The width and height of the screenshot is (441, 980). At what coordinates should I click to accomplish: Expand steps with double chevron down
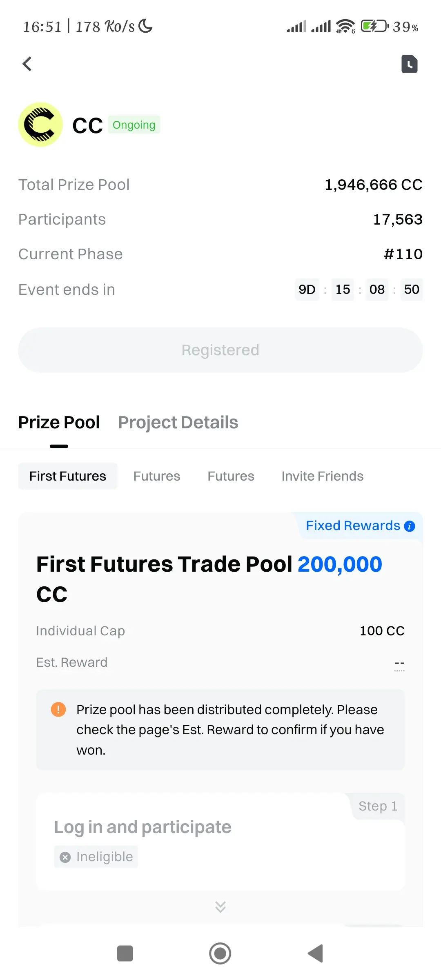coord(220,906)
